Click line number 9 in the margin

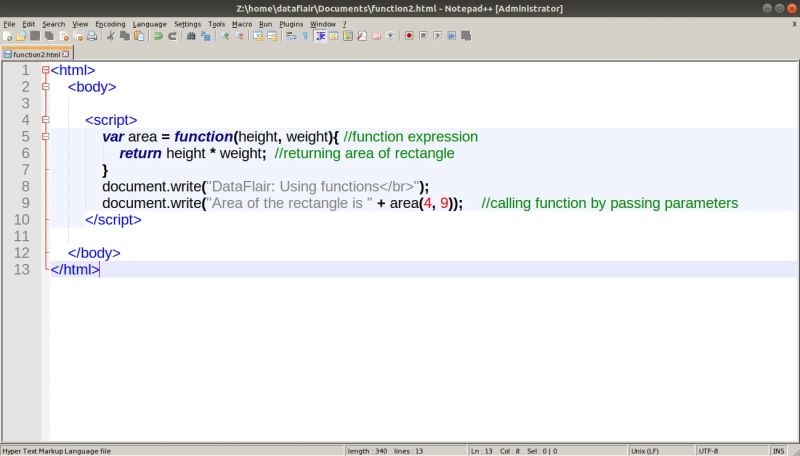coord(26,203)
